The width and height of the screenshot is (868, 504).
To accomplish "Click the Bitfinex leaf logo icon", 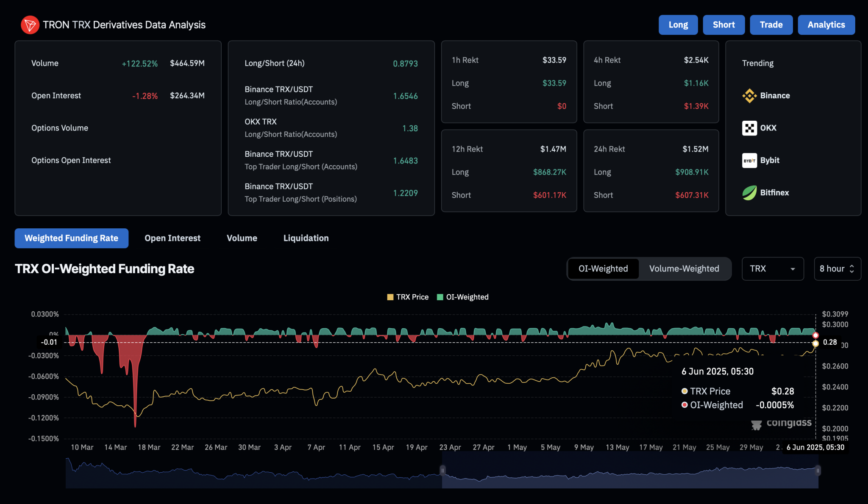I will pos(749,193).
